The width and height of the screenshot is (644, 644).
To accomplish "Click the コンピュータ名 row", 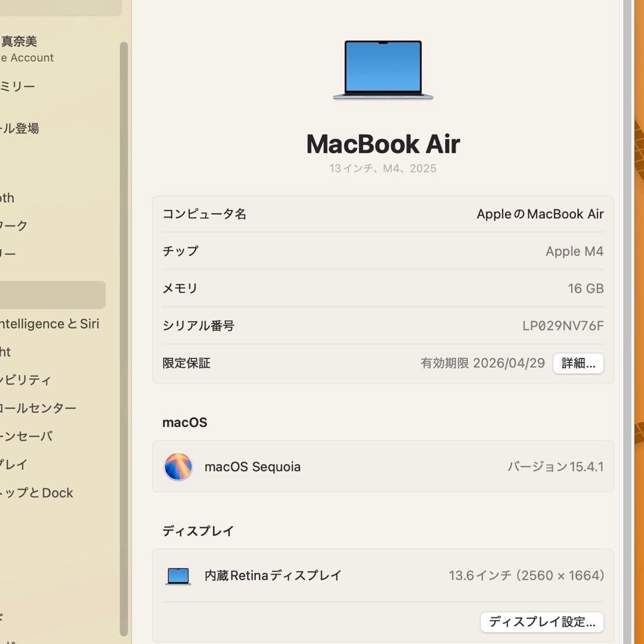I will 383,213.
